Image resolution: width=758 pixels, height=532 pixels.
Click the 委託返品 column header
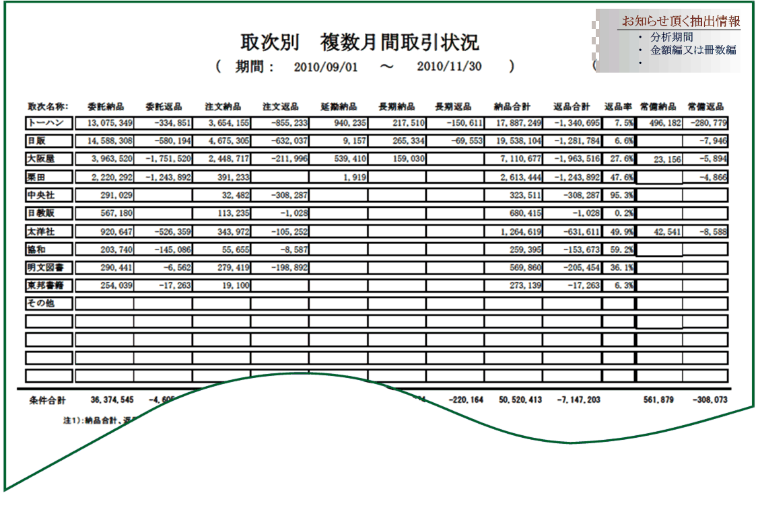coord(164,106)
